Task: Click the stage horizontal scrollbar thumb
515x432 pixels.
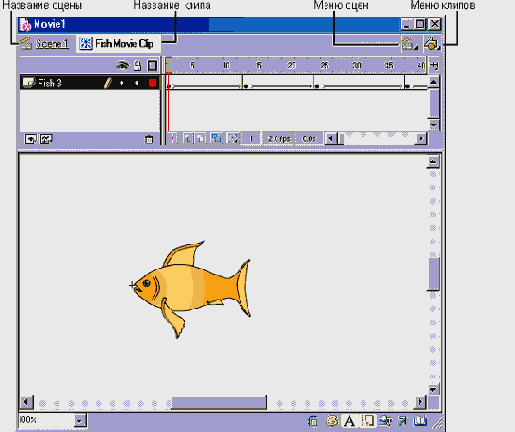Action: [x=219, y=403]
